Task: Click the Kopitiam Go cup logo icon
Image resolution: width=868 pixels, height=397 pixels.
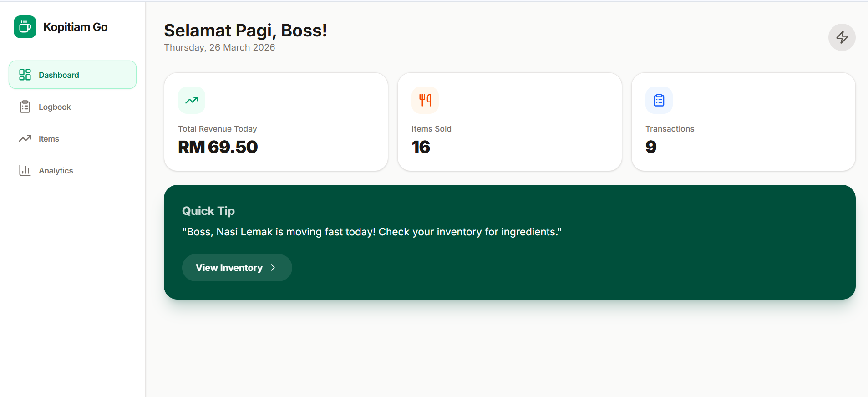Action: click(25, 27)
